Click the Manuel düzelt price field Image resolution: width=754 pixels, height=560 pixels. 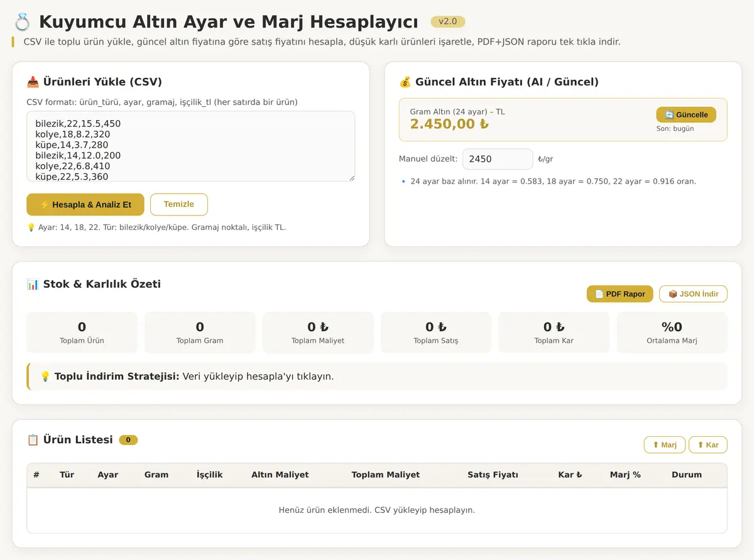pos(498,159)
